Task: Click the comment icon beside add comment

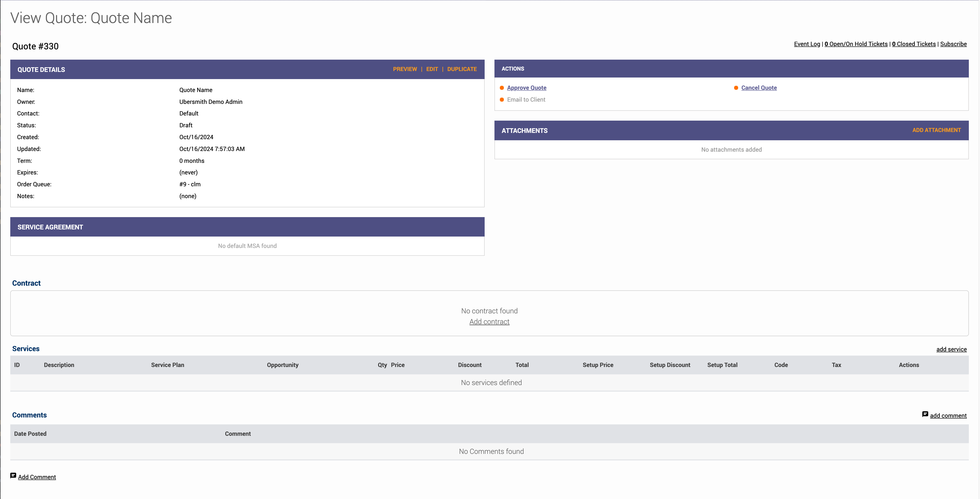Action: click(x=925, y=414)
